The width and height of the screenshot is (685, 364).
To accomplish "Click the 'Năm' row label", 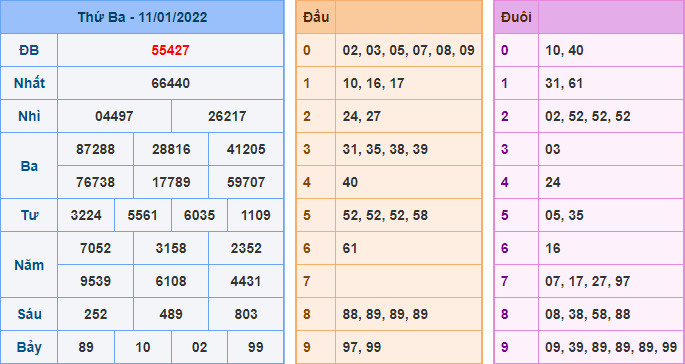I will coord(29,265).
